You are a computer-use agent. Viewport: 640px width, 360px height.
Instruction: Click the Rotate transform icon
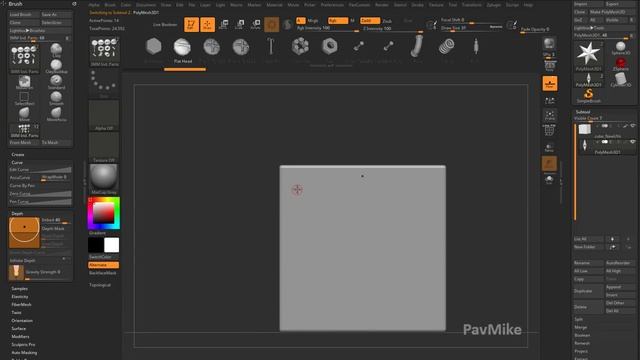point(256,24)
